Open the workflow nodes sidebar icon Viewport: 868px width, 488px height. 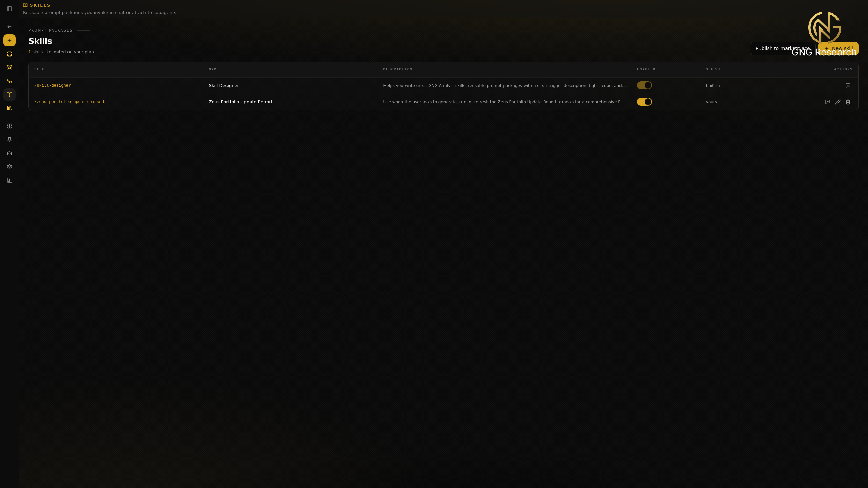pos(9,81)
